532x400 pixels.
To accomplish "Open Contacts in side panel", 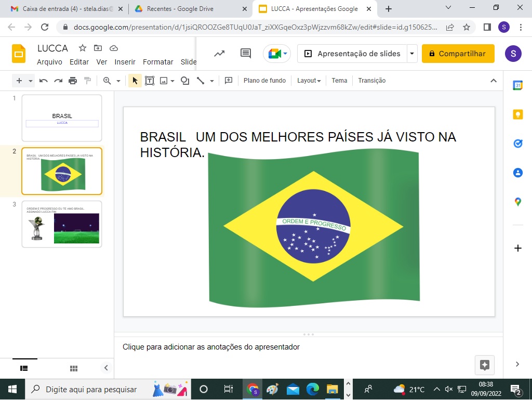I will pos(518,173).
